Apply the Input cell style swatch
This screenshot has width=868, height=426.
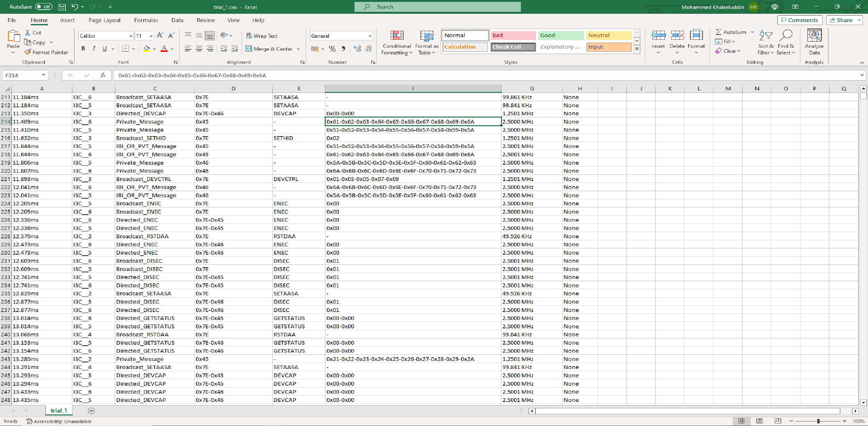coord(609,47)
